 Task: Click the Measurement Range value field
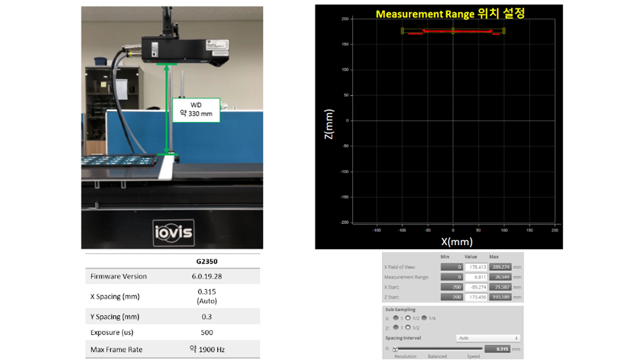476,277
